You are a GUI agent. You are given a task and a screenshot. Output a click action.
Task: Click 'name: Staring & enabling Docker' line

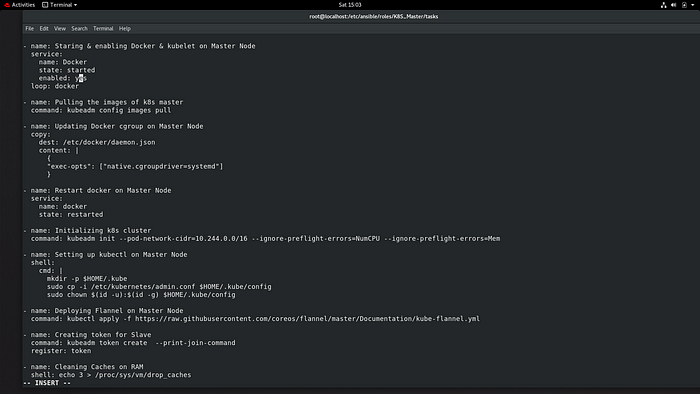[143, 46]
